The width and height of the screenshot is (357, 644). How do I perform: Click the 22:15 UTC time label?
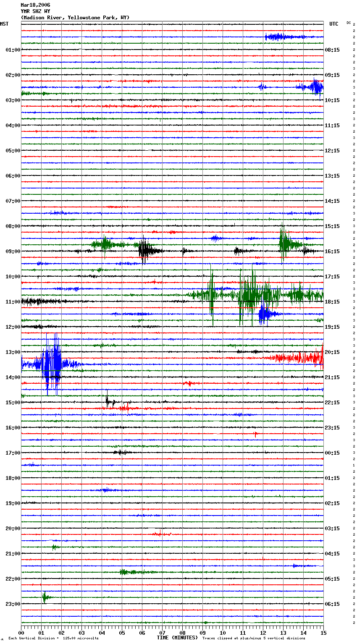(332, 403)
